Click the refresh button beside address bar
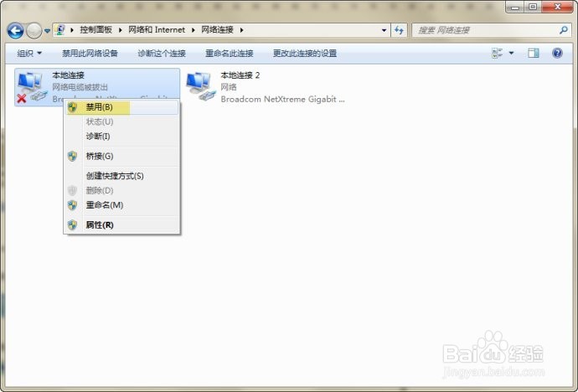The width and height of the screenshot is (578, 392). click(399, 30)
